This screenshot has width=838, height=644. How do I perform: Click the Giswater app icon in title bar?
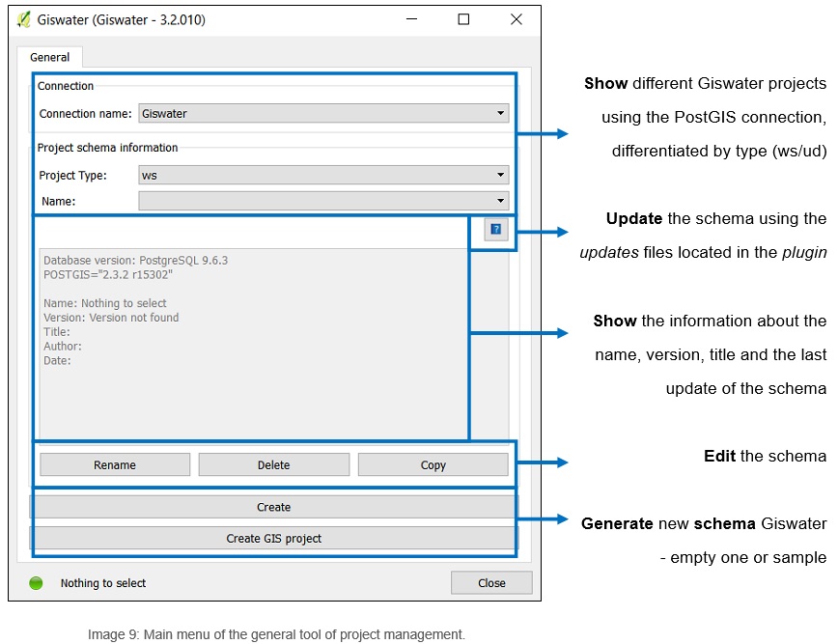click(x=23, y=19)
